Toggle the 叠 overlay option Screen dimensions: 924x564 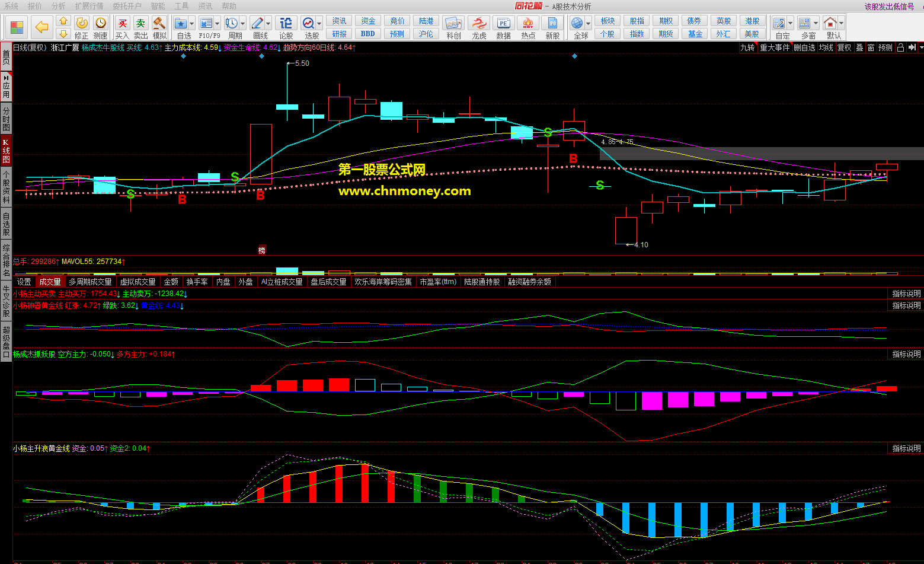859,47
